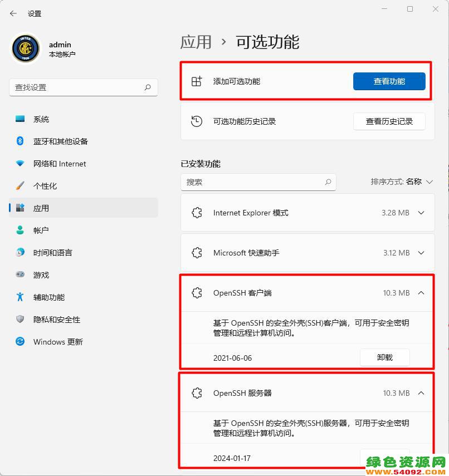The image size is (449, 476).
Task: Click the 帐户 person icon
Action: 20,230
